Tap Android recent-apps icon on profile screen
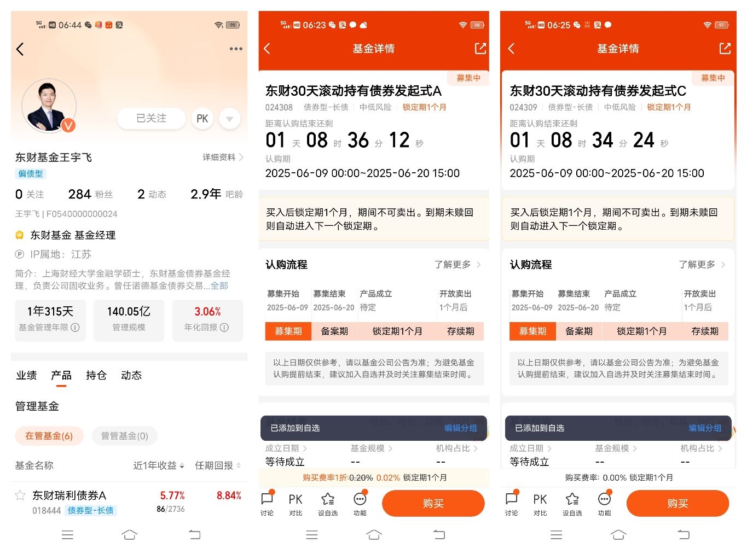 68,535
